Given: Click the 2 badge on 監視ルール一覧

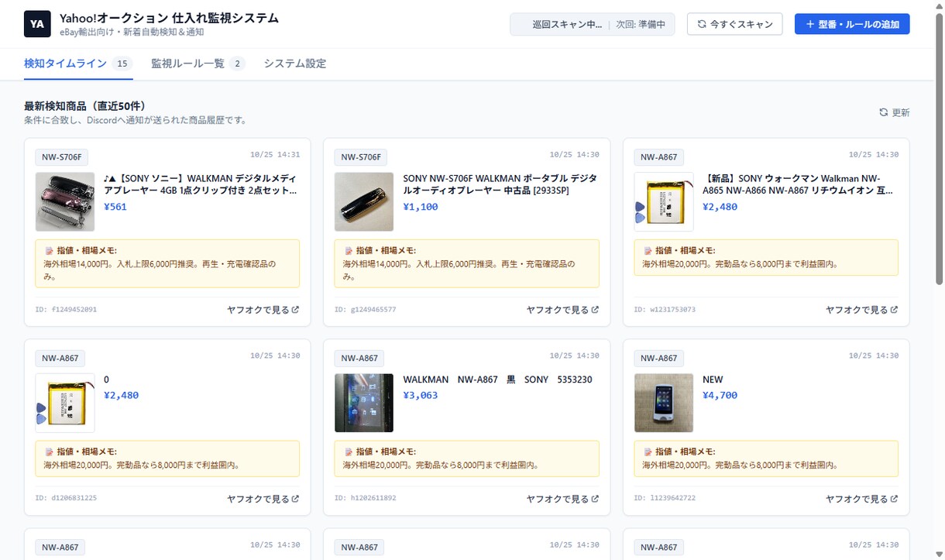Looking at the screenshot, I should pyautogui.click(x=238, y=64).
